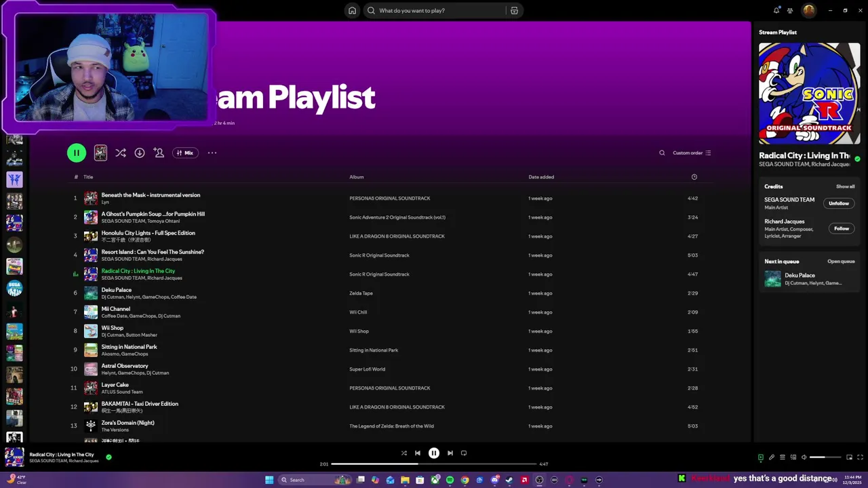This screenshot has width=868, height=488.
Task: Sort by the Title column header
Action: (88, 177)
